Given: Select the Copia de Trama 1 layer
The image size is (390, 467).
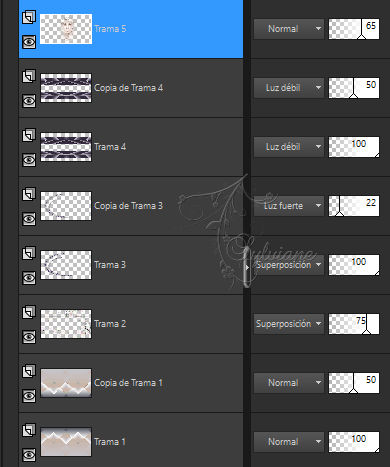Looking at the screenshot, I should coord(131,383).
